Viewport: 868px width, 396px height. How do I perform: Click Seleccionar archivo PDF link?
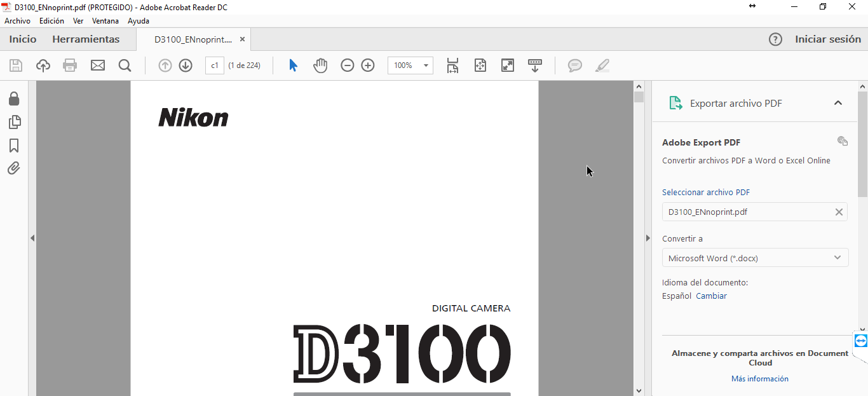[x=706, y=192]
